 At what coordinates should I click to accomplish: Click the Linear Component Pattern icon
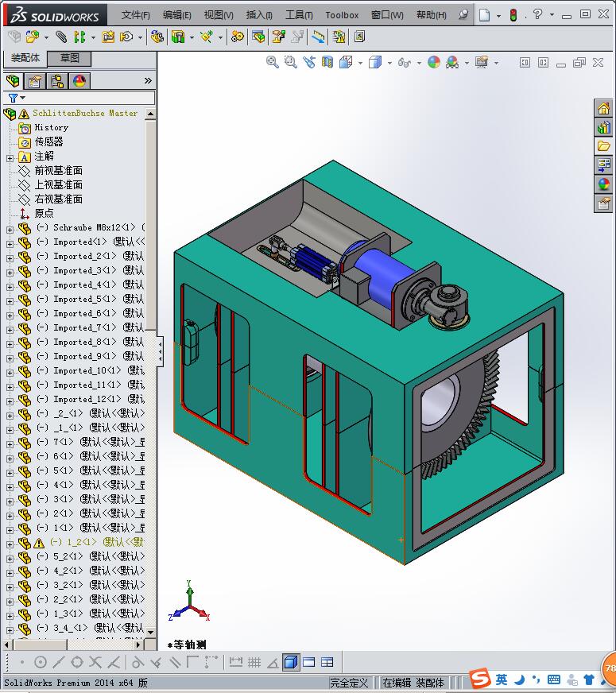(x=79, y=37)
